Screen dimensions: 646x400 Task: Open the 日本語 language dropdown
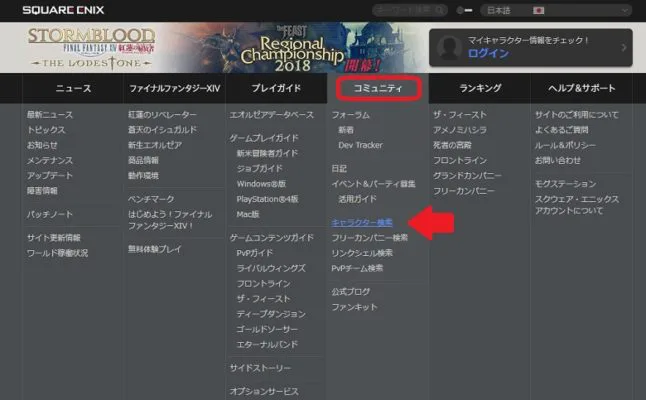556,10
